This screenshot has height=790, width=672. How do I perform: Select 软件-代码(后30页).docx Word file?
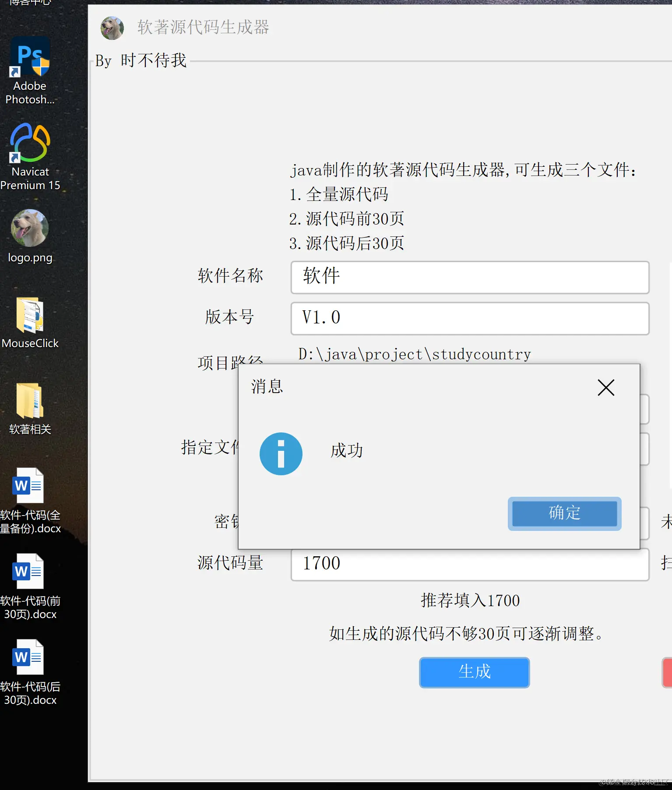pos(30,672)
